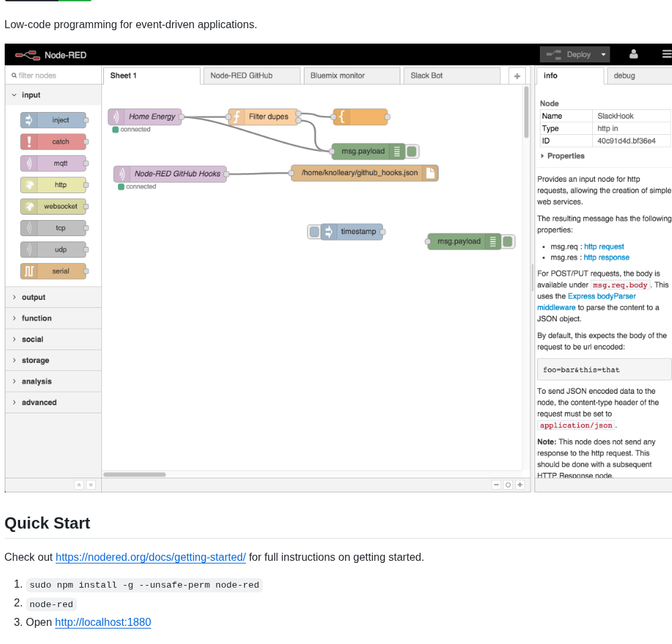
Task: Select the udp node in palette
Action: 54,250
